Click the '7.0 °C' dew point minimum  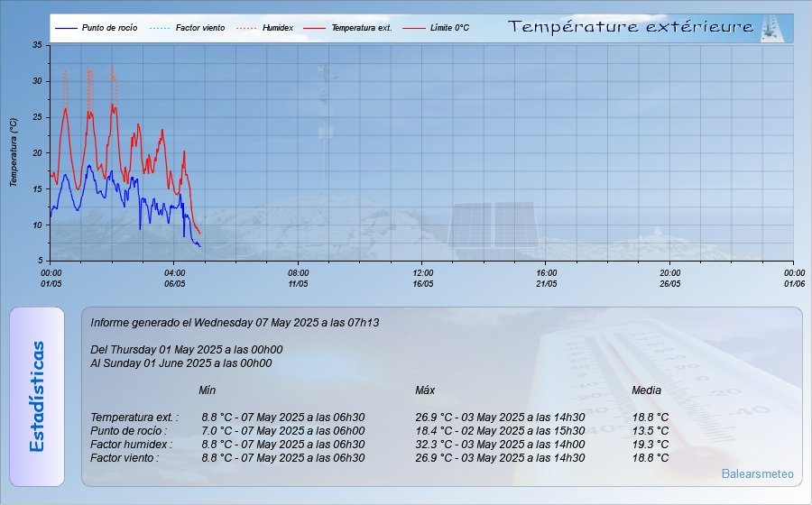point(283,430)
